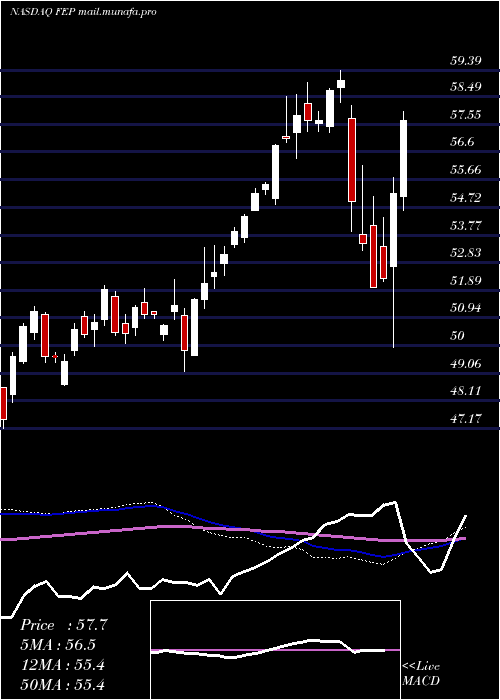Click the topmost candle near 59.39
Screen dimensions: 500x700
[341, 84]
